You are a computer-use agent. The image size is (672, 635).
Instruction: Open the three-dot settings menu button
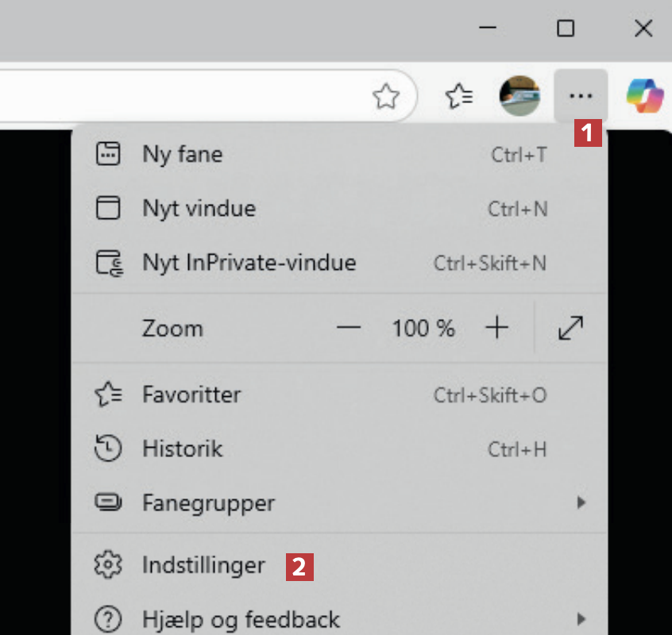point(581,96)
